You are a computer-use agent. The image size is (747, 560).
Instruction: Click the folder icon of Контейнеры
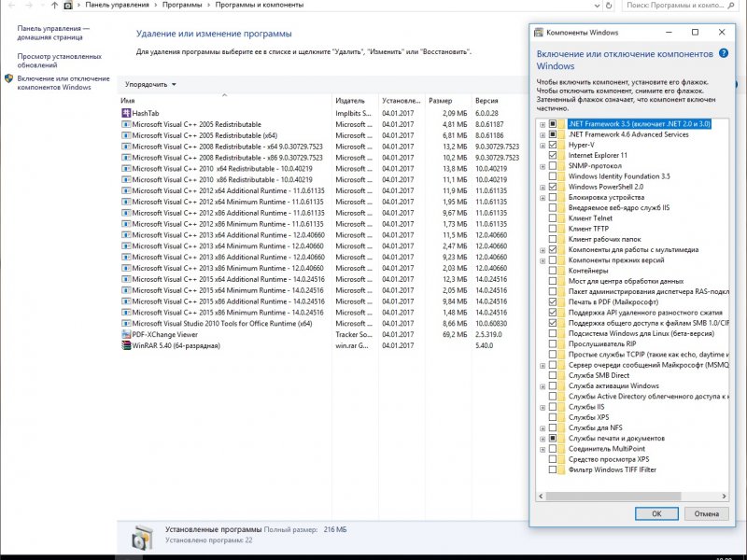[562, 271]
